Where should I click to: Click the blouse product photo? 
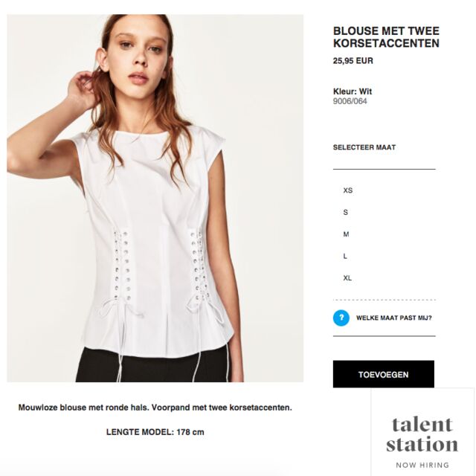[x=155, y=198]
